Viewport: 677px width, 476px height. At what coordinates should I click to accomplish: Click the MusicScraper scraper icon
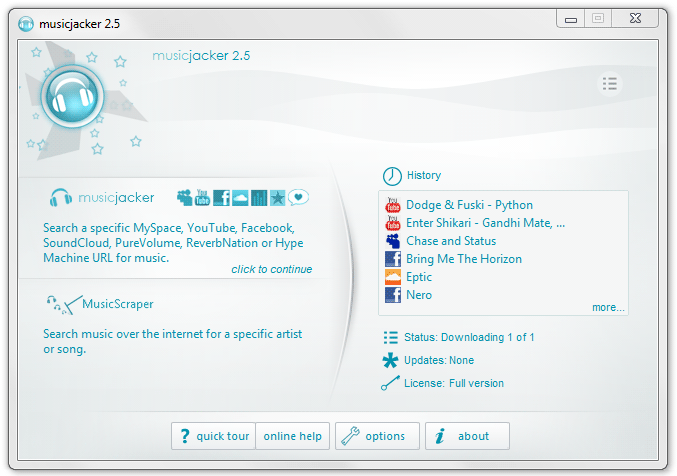(x=64, y=305)
